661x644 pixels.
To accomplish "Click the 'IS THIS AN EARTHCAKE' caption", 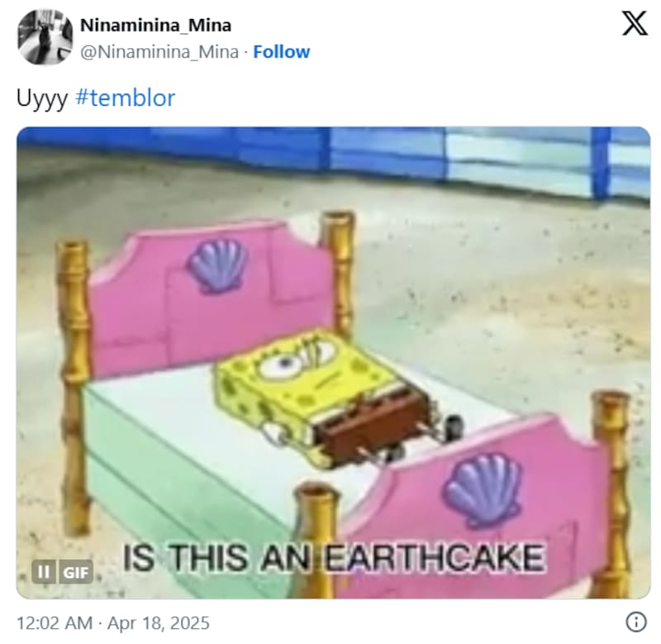I will pos(334,557).
